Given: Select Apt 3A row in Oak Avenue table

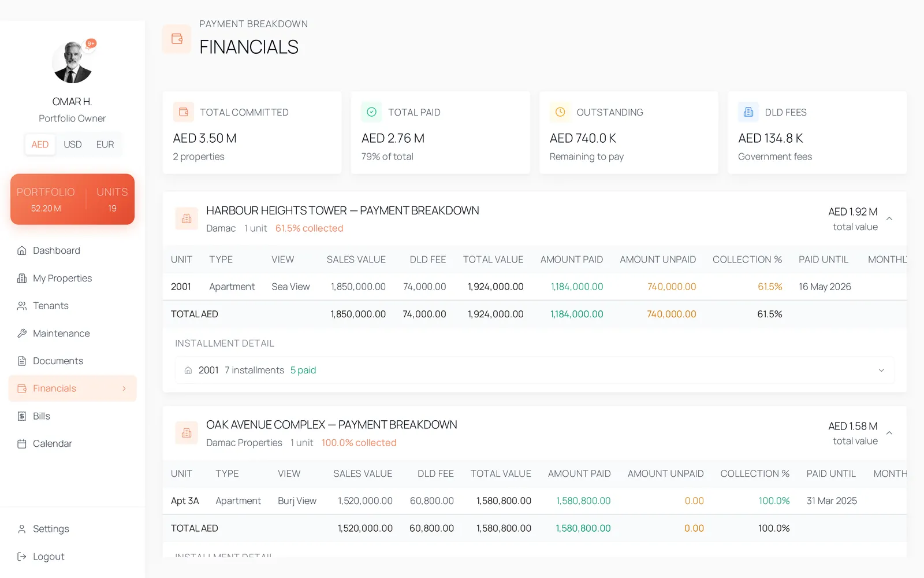Looking at the screenshot, I should point(535,501).
